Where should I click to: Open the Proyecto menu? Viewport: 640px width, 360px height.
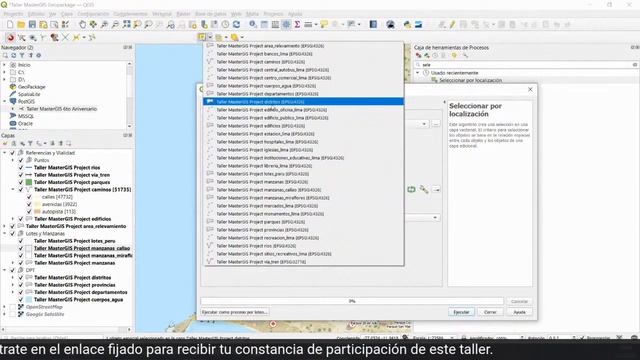click(x=13, y=14)
